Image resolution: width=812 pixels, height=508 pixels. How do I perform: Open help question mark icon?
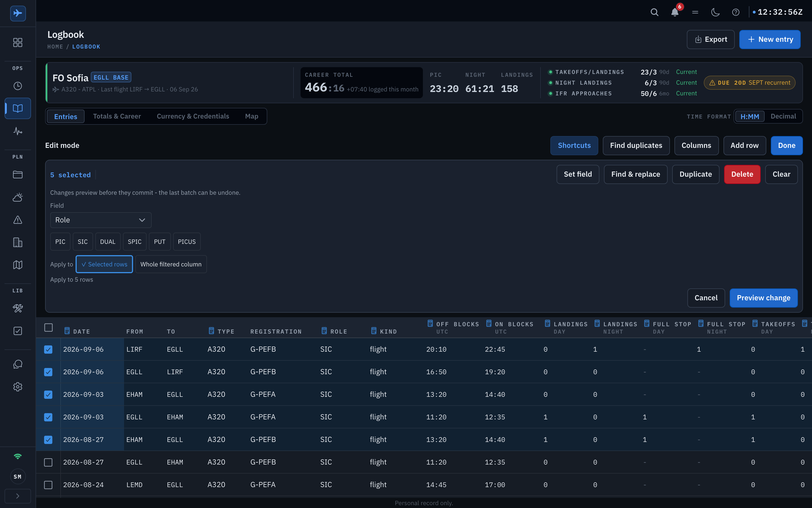pos(736,12)
